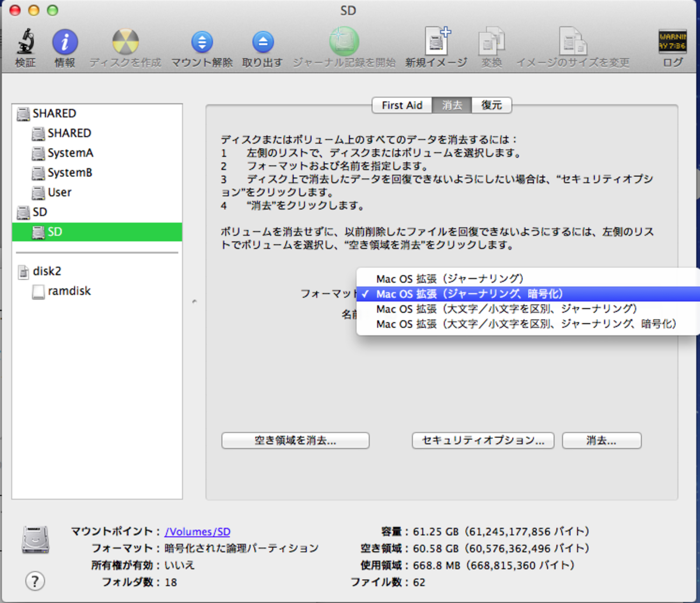Switch to the First Aid tab
The height and width of the screenshot is (603, 700).
(402, 105)
